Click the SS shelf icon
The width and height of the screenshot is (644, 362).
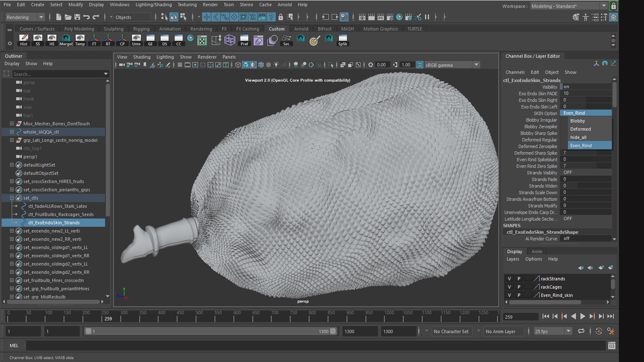(38, 40)
